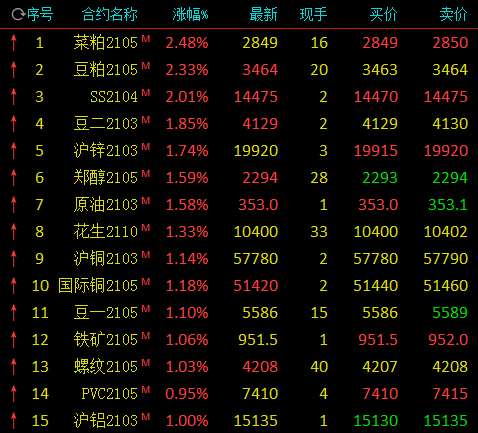
Task: Click the green ask price 5589
Action: click(x=450, y=313)
